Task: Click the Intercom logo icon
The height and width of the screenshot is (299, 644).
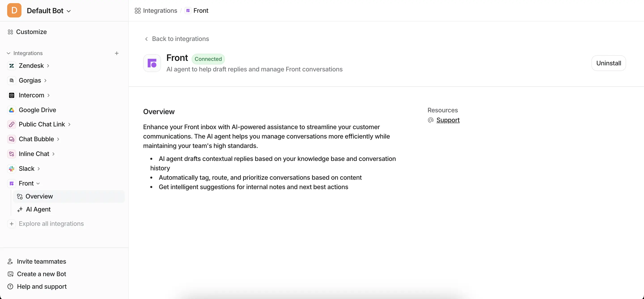Action: pyautogui.click(x=11, y=95)
